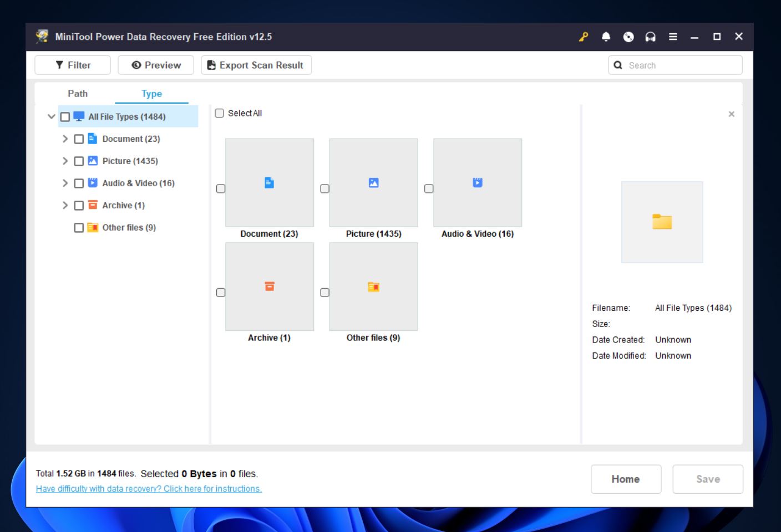
Task: Click the Date Modified Unknown value
Action: [673, 356]
